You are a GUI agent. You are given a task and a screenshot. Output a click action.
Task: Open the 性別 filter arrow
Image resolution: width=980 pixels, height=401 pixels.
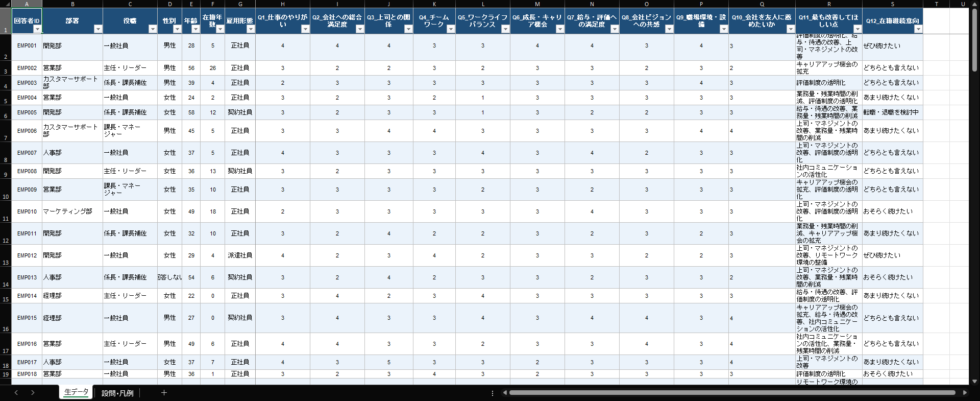coord(177,29)
